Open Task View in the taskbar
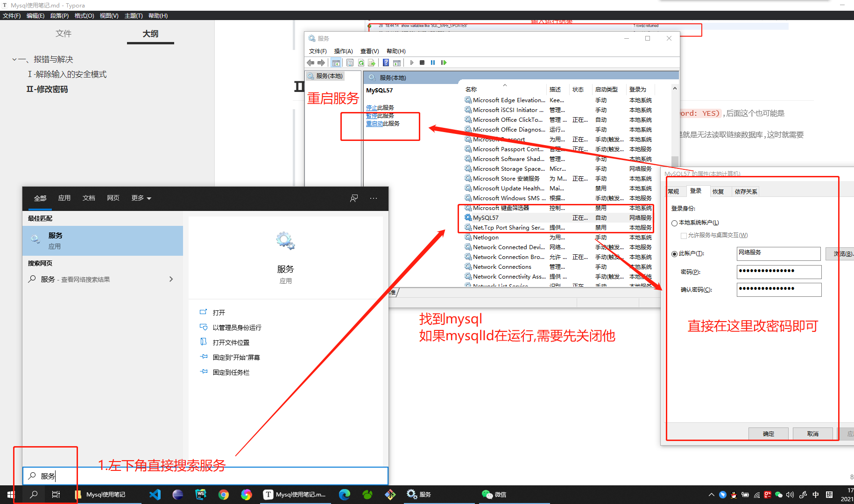The width and height of the screenshot is (854, 504). point(56,495)
